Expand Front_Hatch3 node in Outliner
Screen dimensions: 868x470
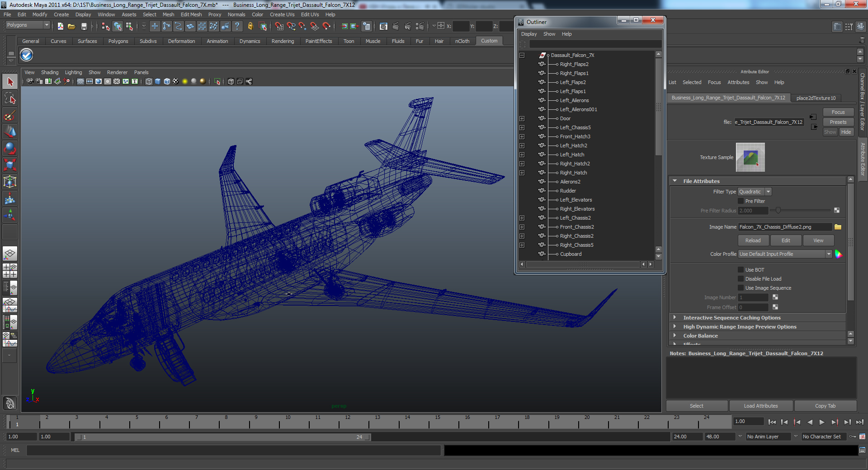pyautogui.click(x=522, y=136)
